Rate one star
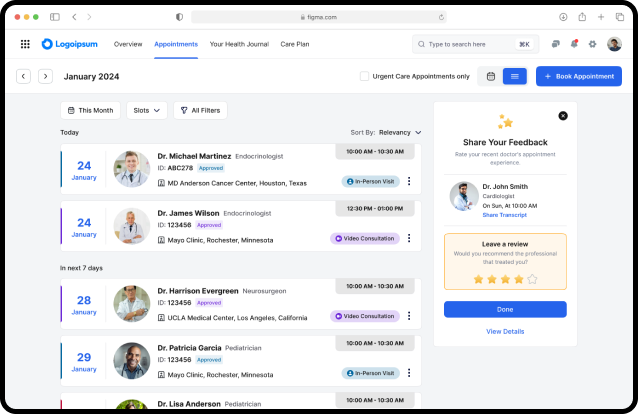 coord(478,279)
